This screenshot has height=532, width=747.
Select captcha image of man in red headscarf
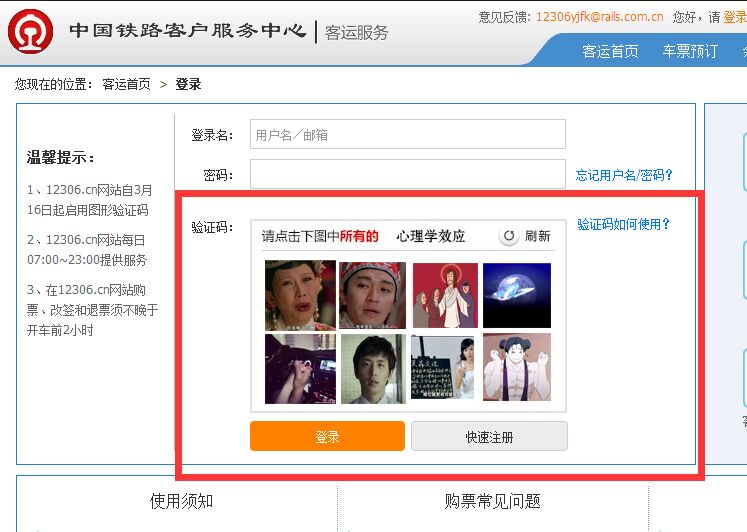tap(373, 295)
